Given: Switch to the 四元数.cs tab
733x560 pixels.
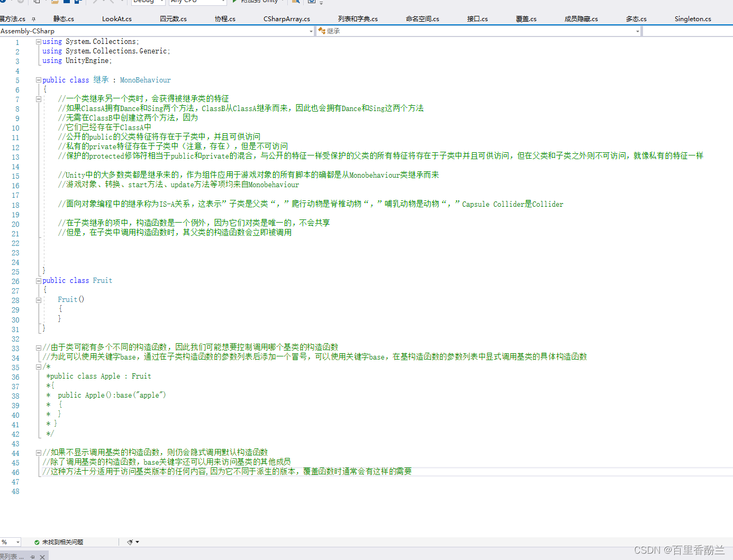Looking at the screenshot, I should (x=173, y=19).
